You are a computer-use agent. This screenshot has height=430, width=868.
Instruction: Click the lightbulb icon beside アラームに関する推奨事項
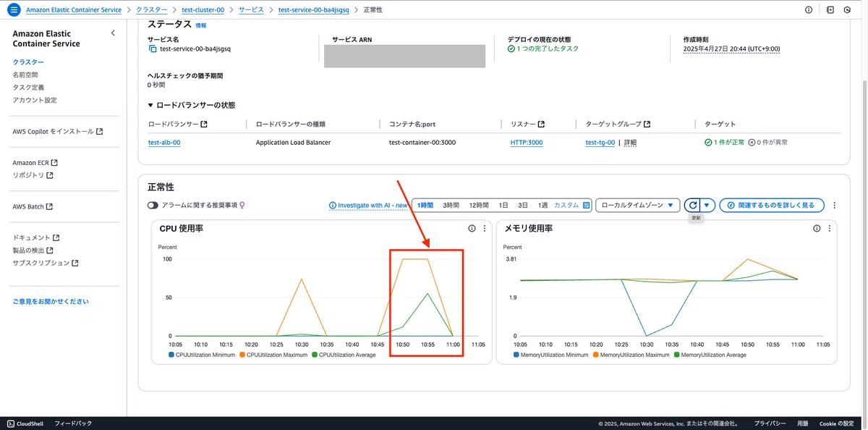pyautogui.click(x=242, y=206)
